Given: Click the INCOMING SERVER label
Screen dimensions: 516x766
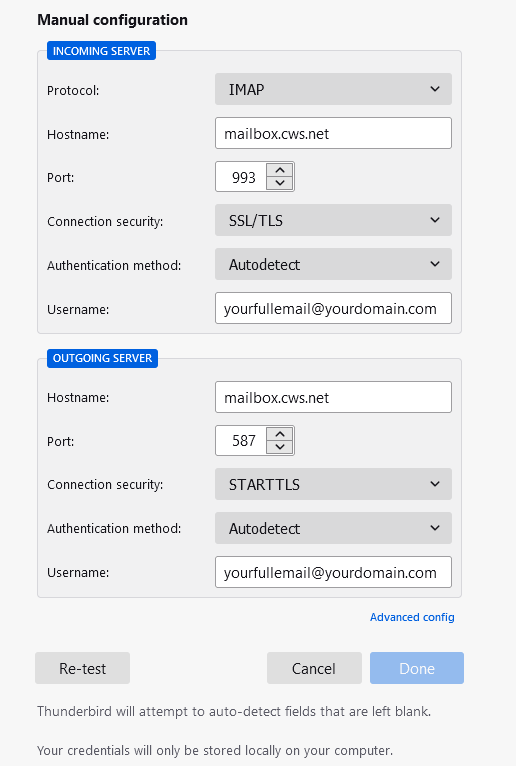Looking at the screenshot, I should point(101,51).
